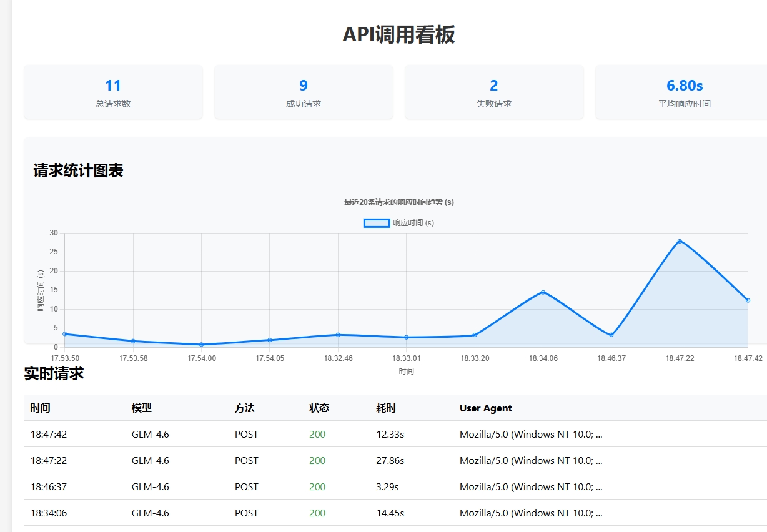Select the peak data point at 18:47:22
Image resolution: width=767 pixels, height=532 pixels.
[679, 240]
